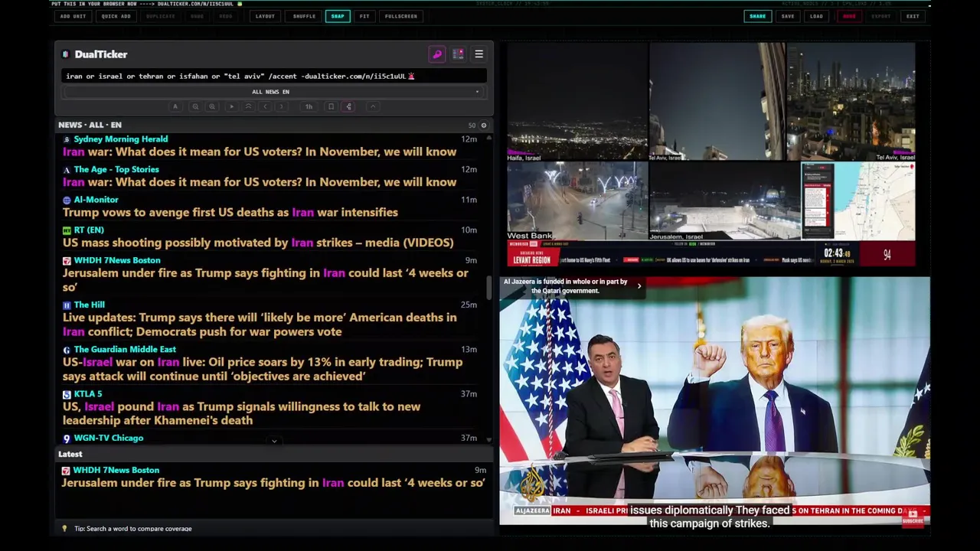
Task: Click the Sydney Morning Herald source name
Action: pyautogui.click(x=121, y=139)
